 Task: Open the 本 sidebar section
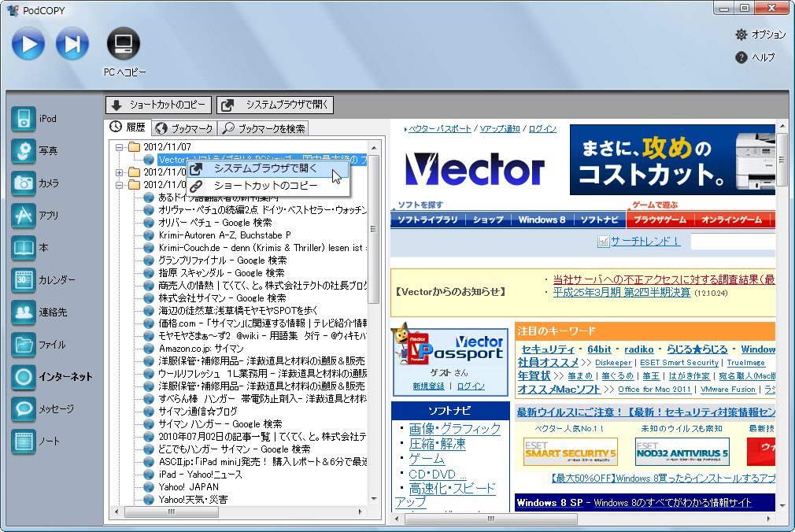(x=29, y=248)
